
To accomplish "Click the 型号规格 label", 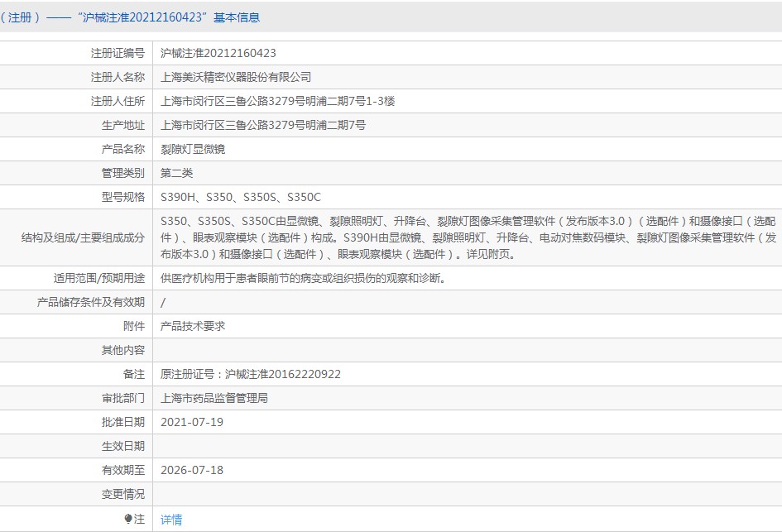I will coord(123,197).
